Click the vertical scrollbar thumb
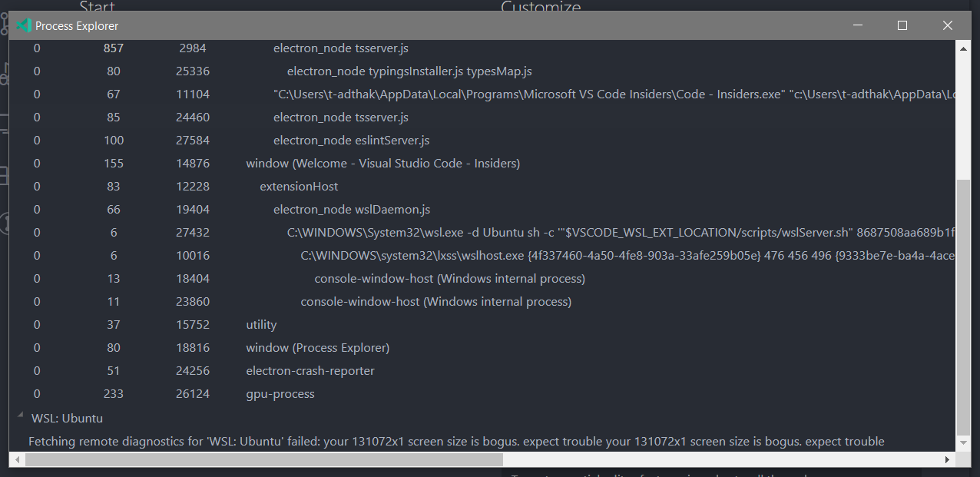The height and width of the screenshot is (477, 980). tap(964, 307)
